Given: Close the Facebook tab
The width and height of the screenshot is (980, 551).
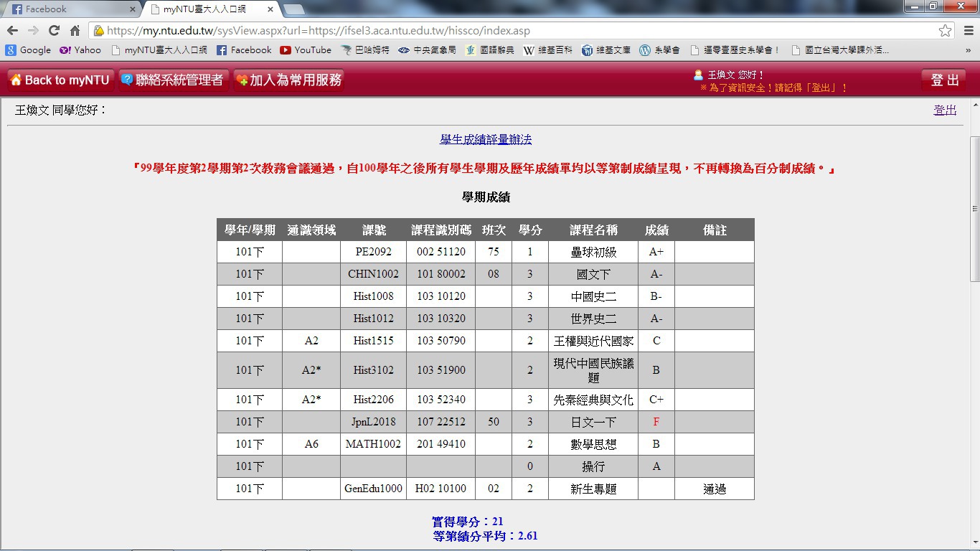Looking at the screenshot, I should pos(132,9).
